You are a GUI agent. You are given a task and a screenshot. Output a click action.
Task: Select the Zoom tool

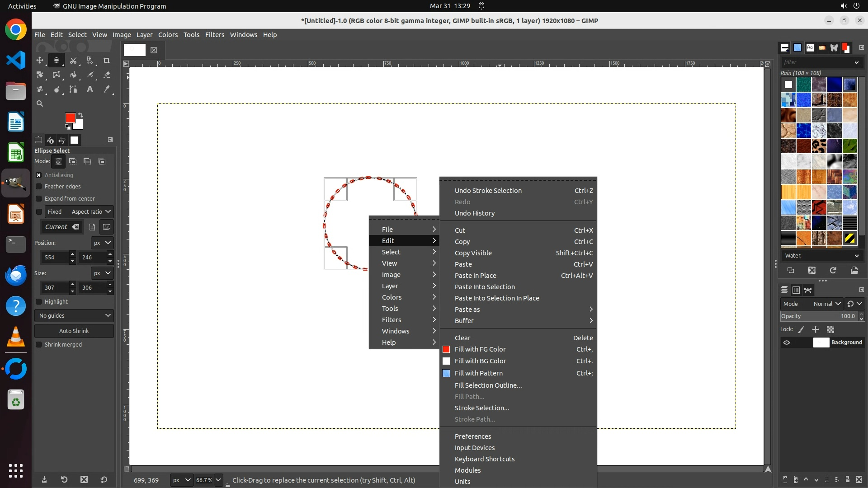(x=40, y=104)
